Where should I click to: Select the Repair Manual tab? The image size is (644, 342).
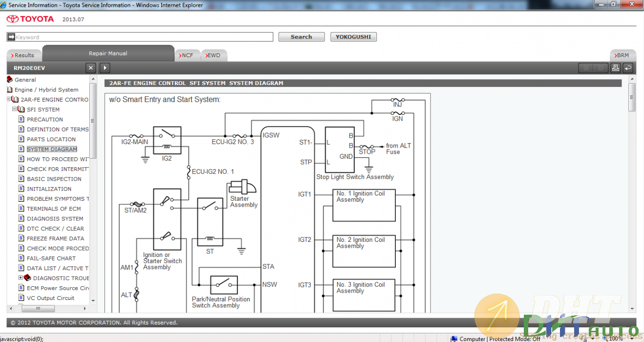(108, 53)
